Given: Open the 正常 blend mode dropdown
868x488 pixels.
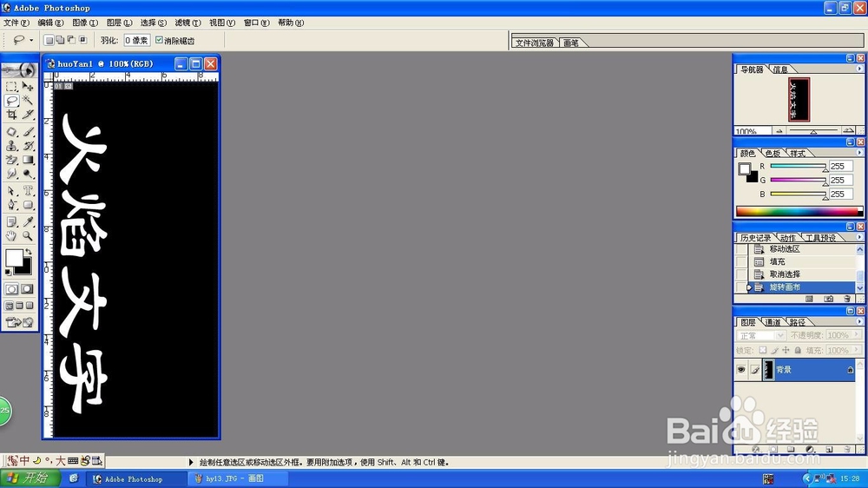Looking at the screenshot, I should (780, 336).
